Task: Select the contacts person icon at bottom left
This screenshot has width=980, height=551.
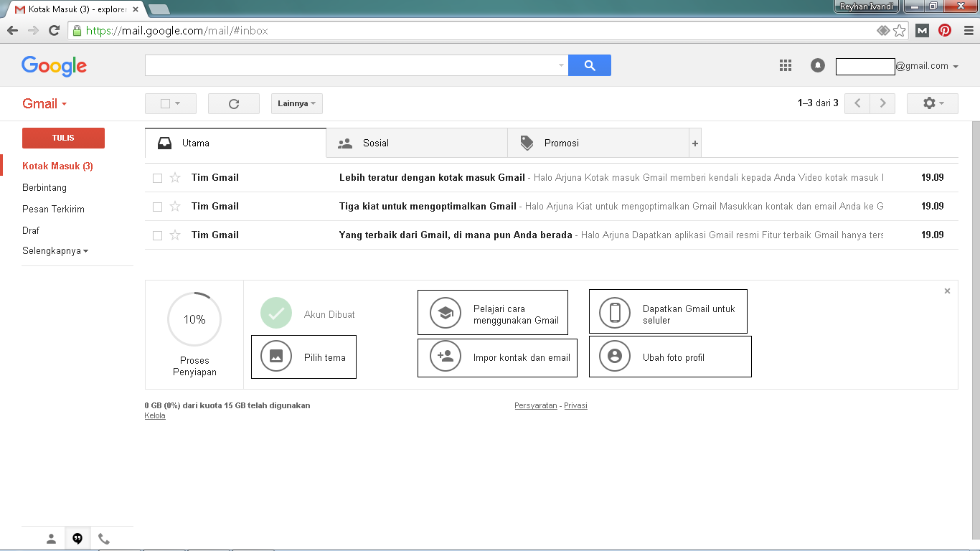Action: tap(50, 538)
